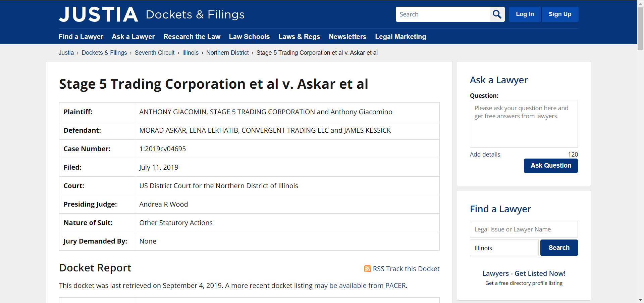Open the Laws & Regs menu

pos(299,37)
